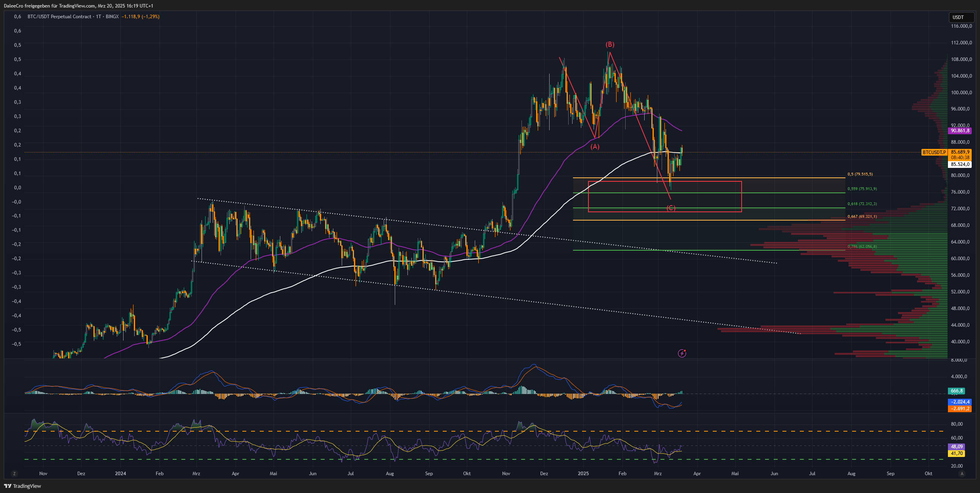Click the purple 48,09 RSI value label
980x493 pixels.
click(957, 446)
